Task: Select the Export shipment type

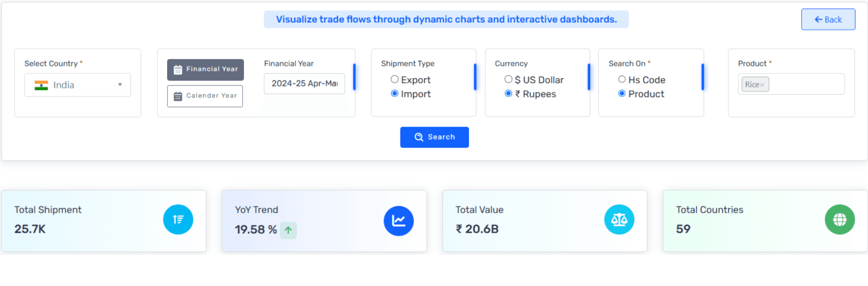Action: pyautogui.click(x=395, y=79)
